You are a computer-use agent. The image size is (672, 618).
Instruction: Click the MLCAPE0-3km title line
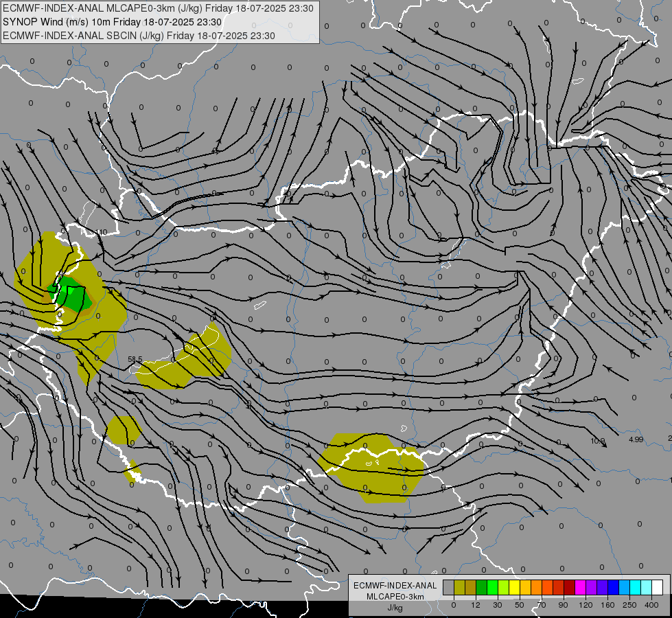click(x=158, y=8)
